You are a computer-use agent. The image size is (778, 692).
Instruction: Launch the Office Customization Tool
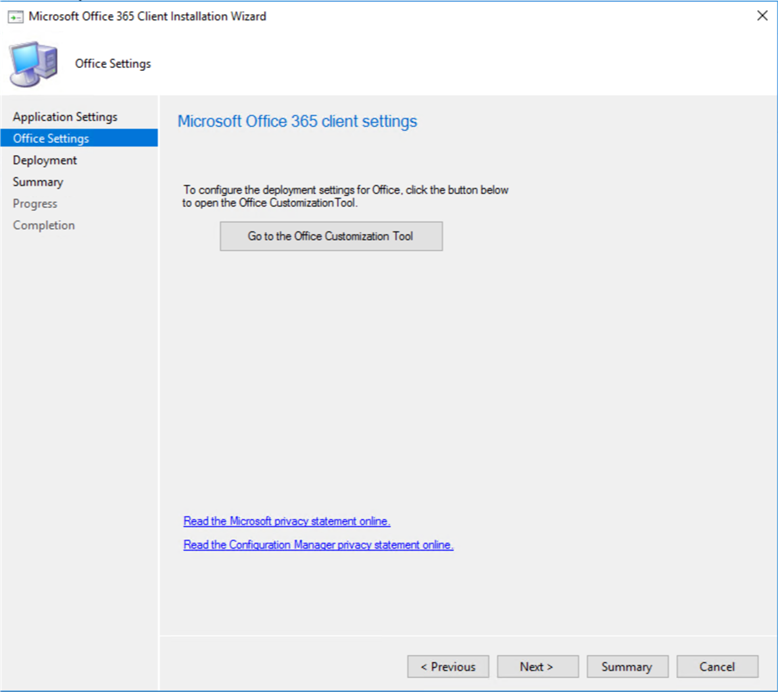click(x=331, y=236)
